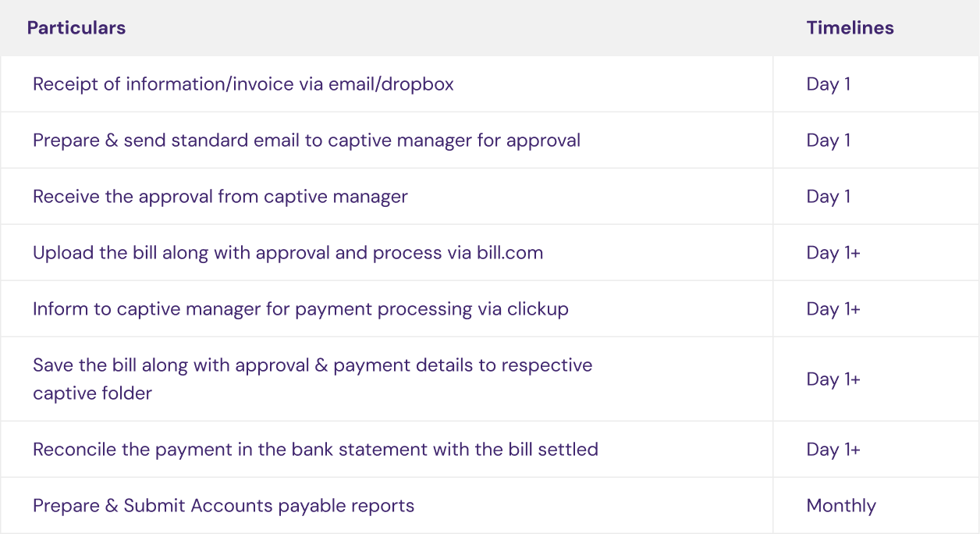Click the table header row background
Image resolution: width=980 pixels, height=534 pixels.
tap(468, 27)
